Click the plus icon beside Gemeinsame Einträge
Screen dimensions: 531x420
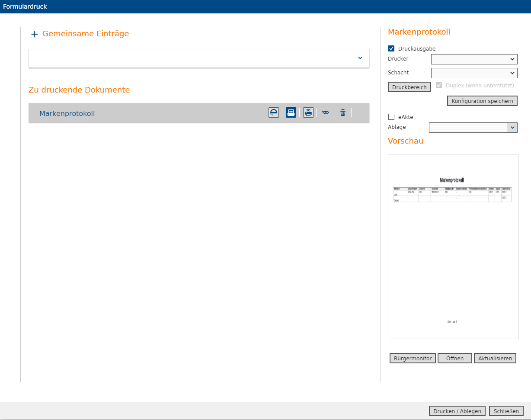pyautogui.click(x=35, y=34)
